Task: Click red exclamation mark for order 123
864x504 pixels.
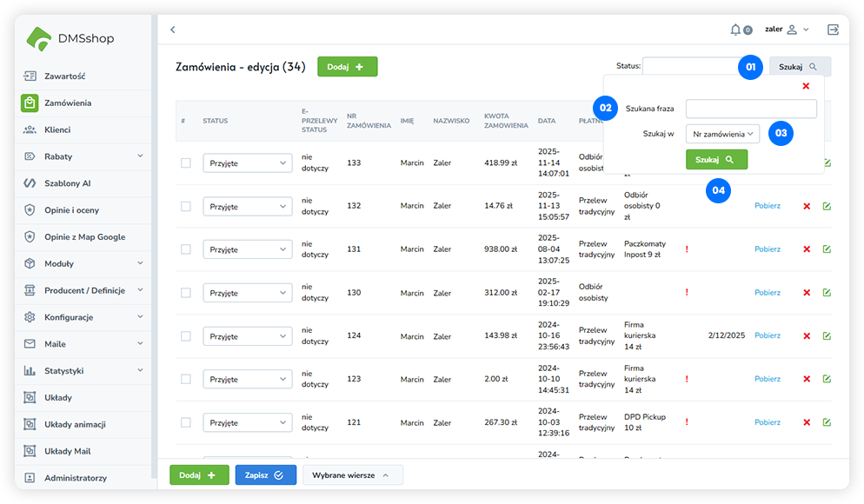Action: click(x=687, y=379)
